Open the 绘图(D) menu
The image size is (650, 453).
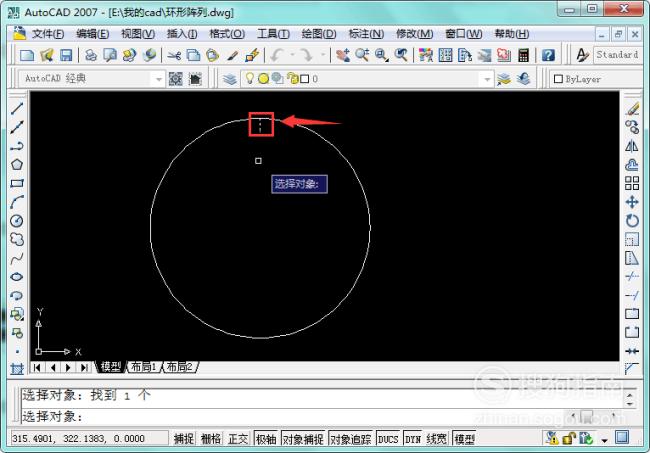(319, 34)
